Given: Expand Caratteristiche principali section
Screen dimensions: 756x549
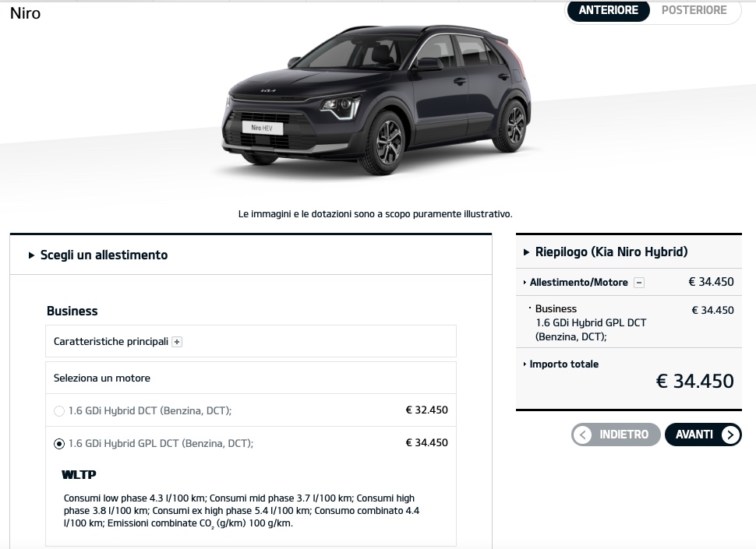Looking at the screenshot, I should tap(251, 341).
